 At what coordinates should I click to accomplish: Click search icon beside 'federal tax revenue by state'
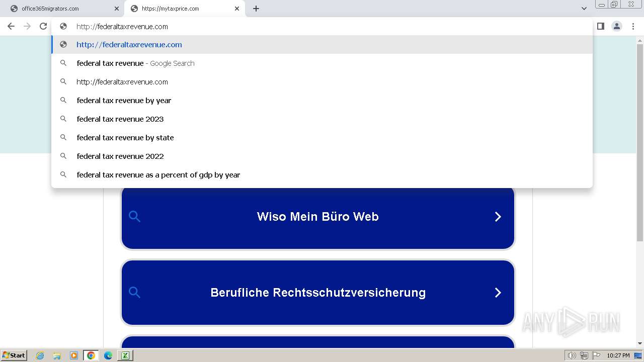[63, 137]
